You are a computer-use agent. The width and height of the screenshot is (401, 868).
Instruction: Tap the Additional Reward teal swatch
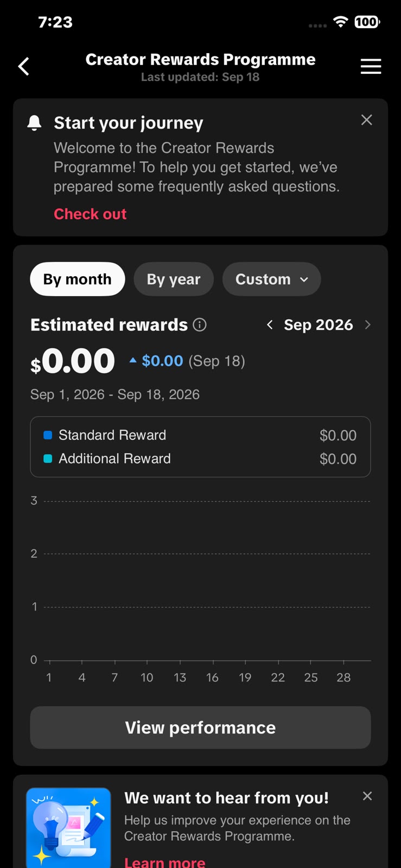48,459
